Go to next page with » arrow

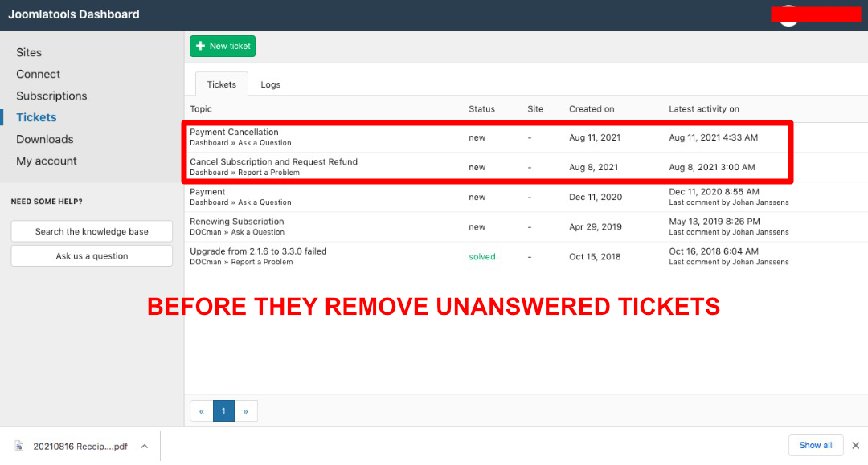point(246,411)
